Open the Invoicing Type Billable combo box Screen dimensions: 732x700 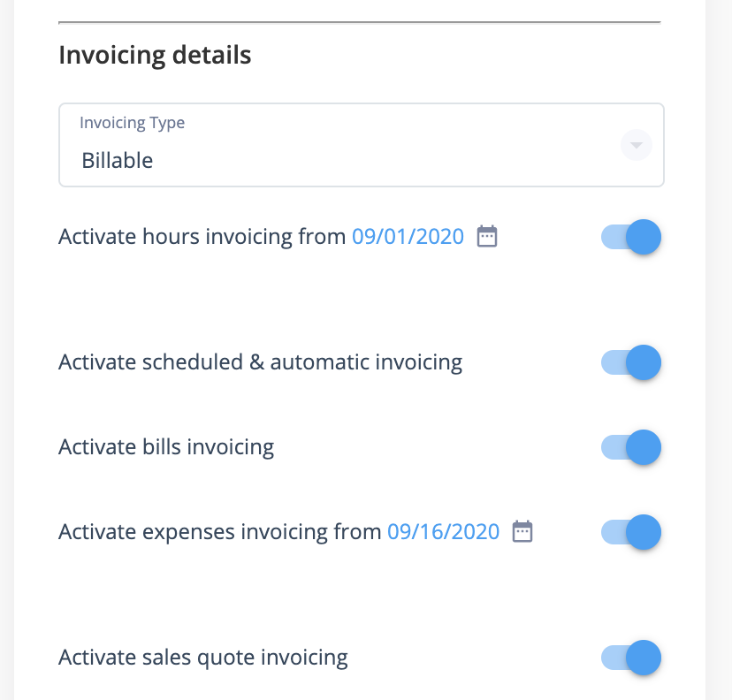tap(362, 145)
